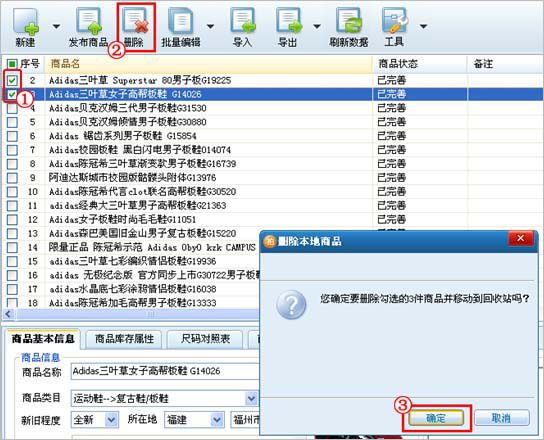
Task: Expand the dropdown arrow next to 批量编辑
Action: [x=211, y=26]
